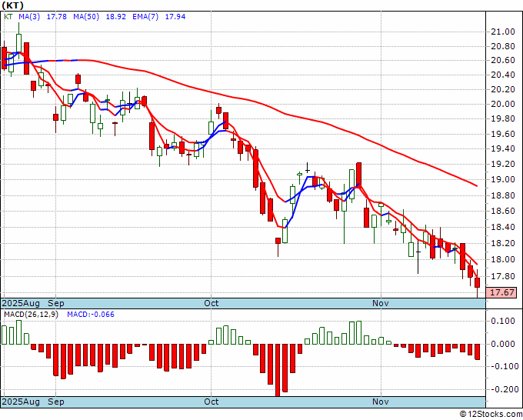Click the -0.100 MACD axis label
The width and height of the screenshot is (523, 420).
point(503,366)
